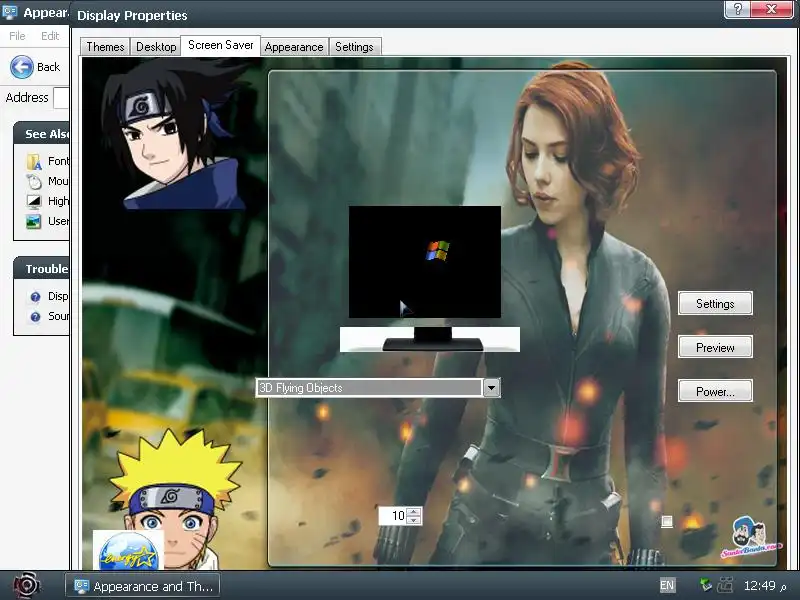
Task: Open the Settings tab
Action: (x=354, y=47)
